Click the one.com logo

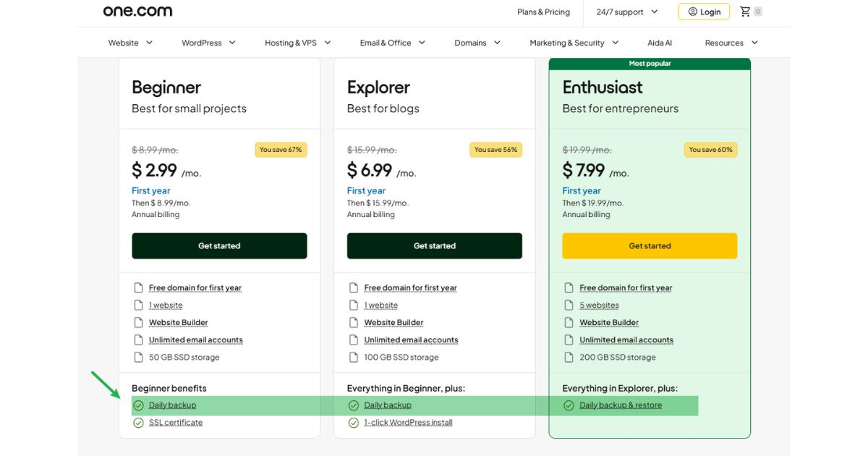137,11
